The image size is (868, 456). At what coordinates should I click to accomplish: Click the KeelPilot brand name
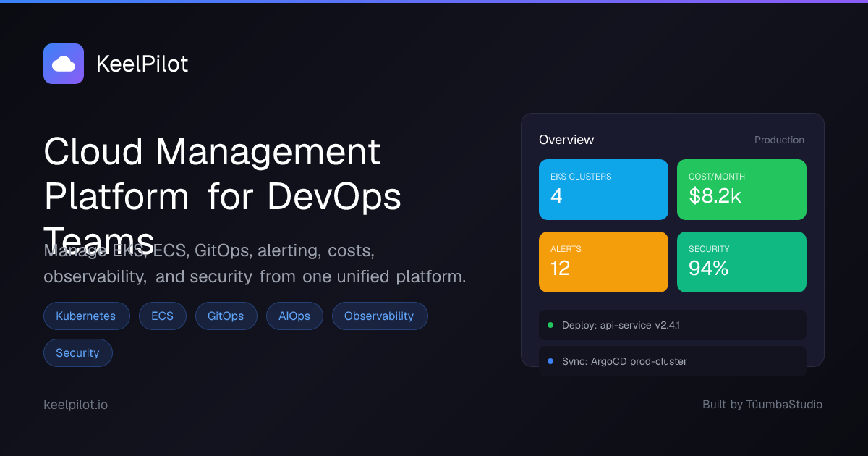[142, 64]
